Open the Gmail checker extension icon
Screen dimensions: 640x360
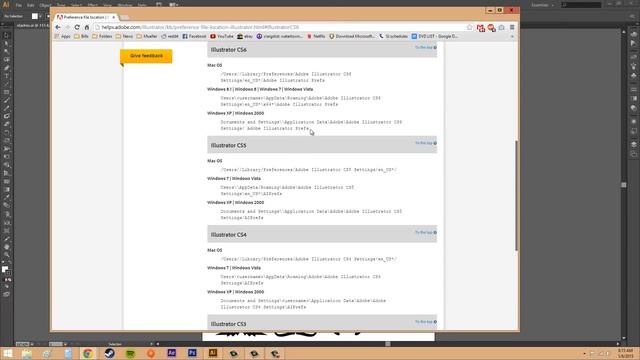[x=481, y=28]
